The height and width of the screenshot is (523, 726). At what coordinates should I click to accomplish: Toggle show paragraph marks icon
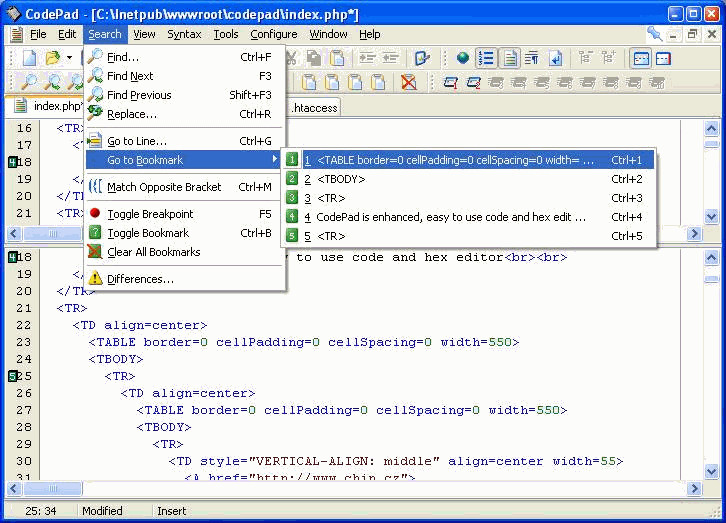(x=532, y=58)
